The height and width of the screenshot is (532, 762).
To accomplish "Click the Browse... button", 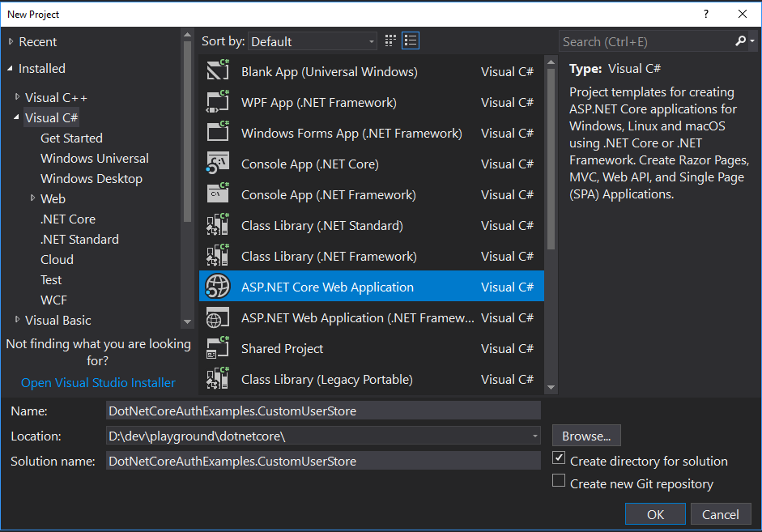I will (x=586, y=436).
